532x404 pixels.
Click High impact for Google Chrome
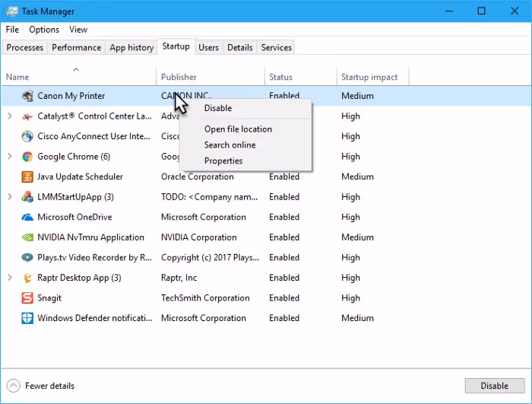pyautogui.click(x=350, y=157)
